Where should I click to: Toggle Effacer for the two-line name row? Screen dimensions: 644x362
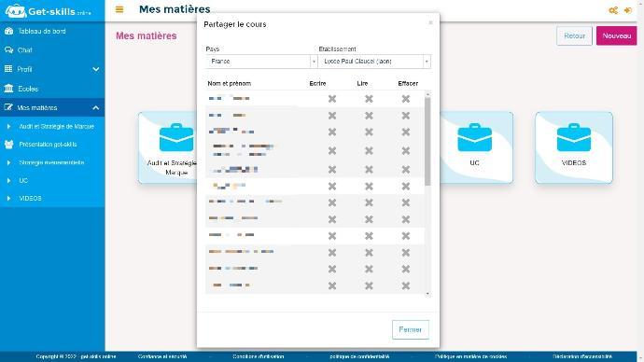tap(406, 150)
